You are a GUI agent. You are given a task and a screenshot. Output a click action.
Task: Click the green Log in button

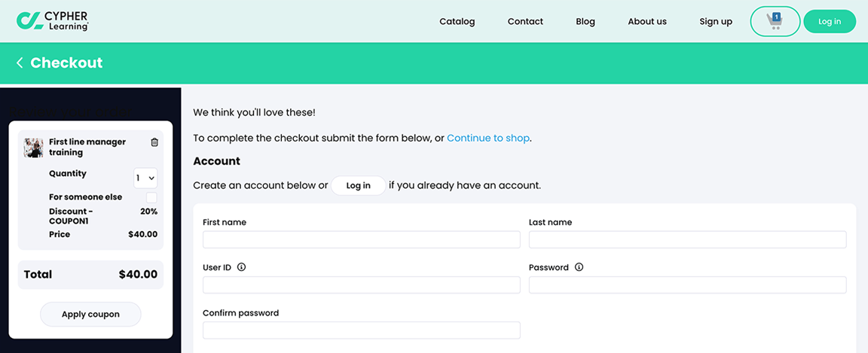[830, 22]
